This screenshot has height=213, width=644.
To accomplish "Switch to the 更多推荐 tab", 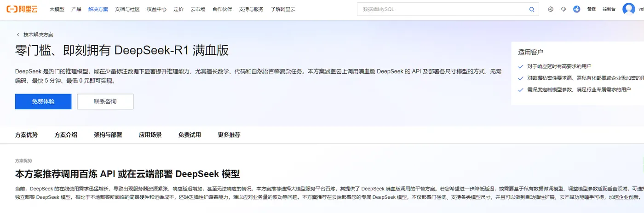I will pos(229,135).
